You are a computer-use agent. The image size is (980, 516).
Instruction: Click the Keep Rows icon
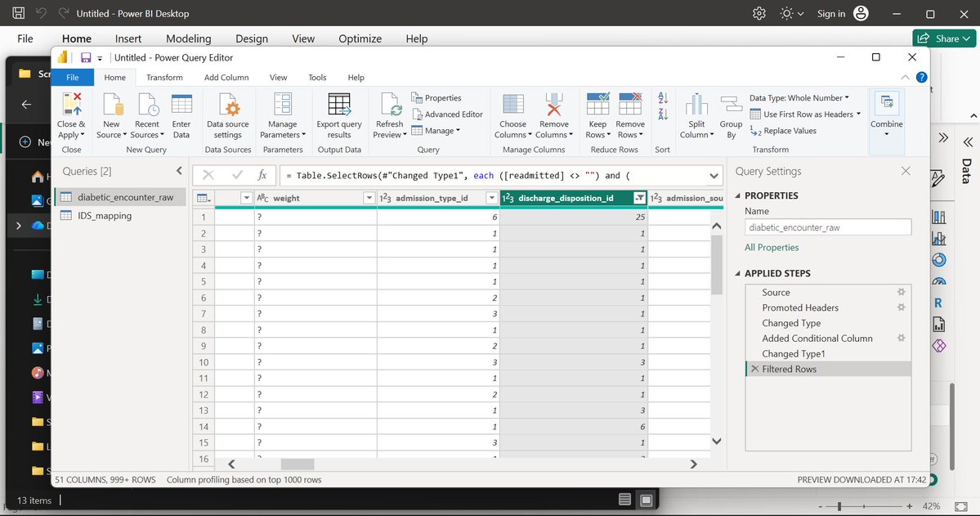pyautogui.click(x=597, y=104)
